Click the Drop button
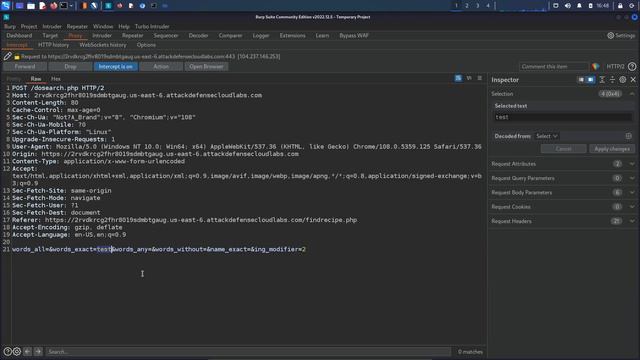The width and height of the screenshot is (640, 360). point(70,67)
